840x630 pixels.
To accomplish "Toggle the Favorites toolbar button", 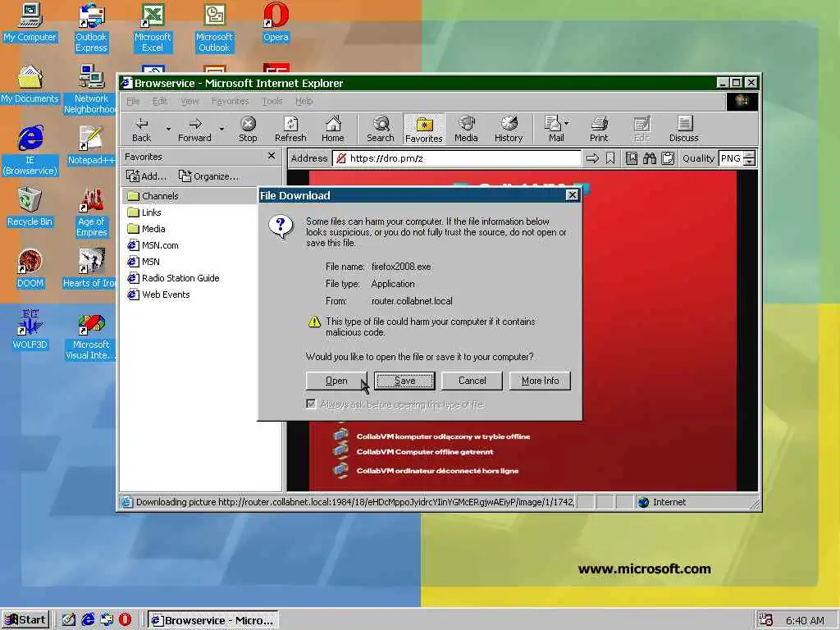I will (x=424, y=130).
